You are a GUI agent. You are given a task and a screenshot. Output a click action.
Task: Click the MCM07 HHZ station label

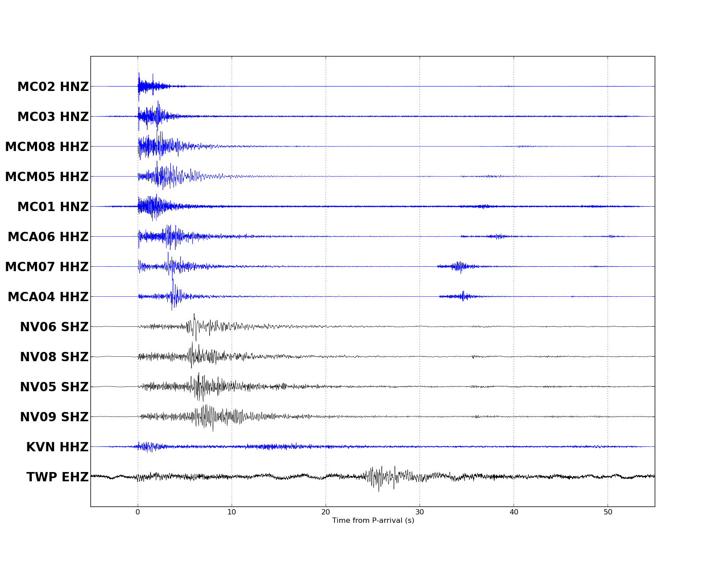(x=47, y=267)
